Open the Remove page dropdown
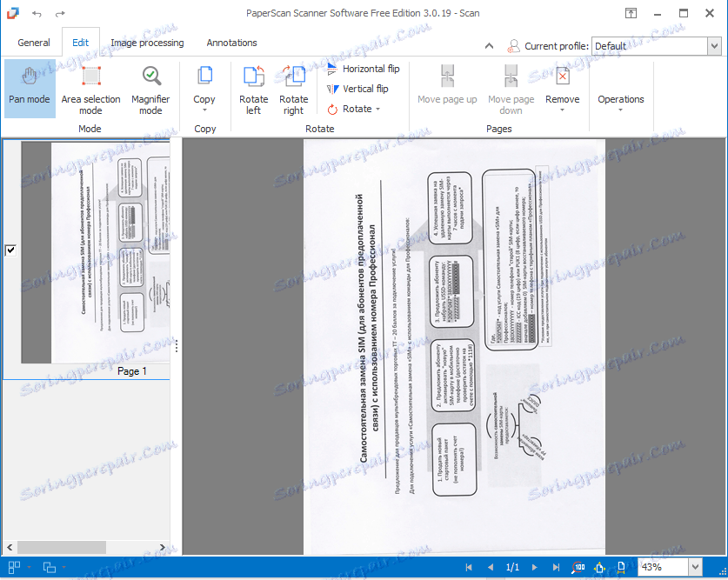 562,88
